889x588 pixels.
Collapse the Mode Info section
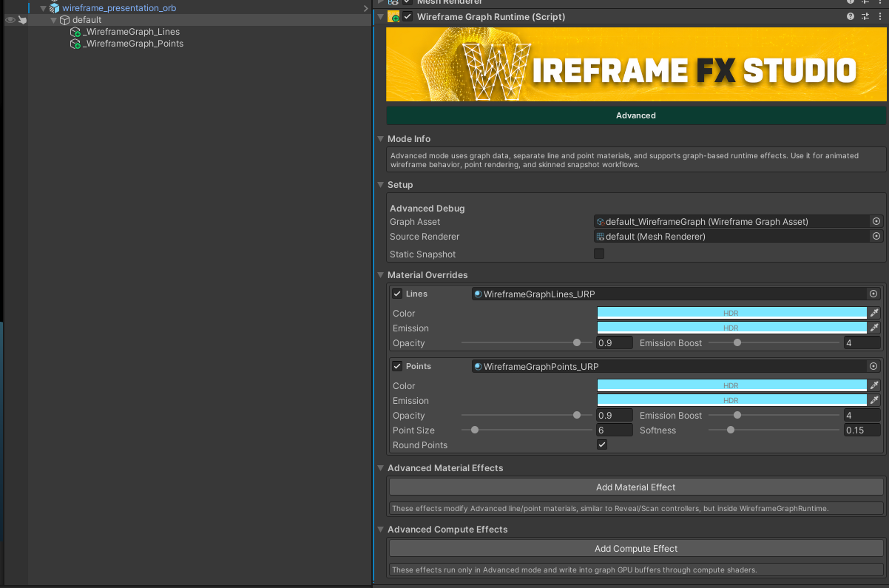coord(381,139)
